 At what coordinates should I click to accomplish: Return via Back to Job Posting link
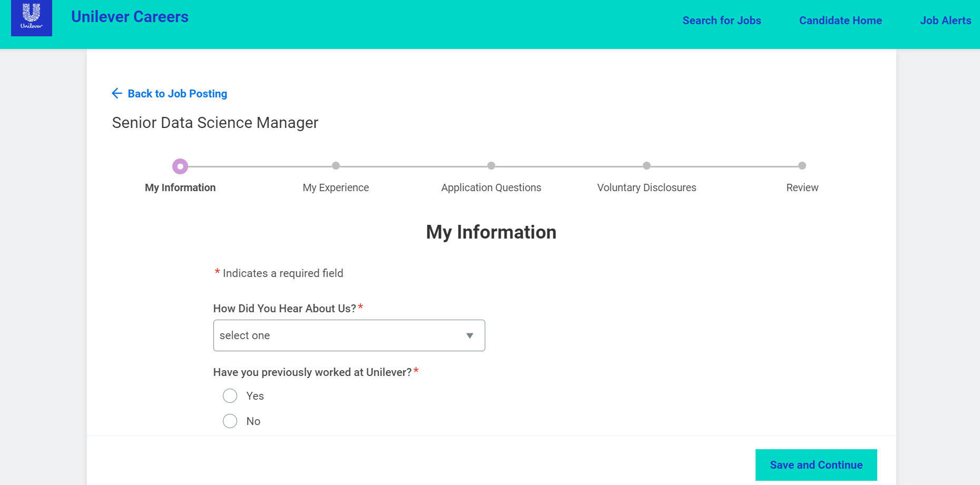pos(177,94)
